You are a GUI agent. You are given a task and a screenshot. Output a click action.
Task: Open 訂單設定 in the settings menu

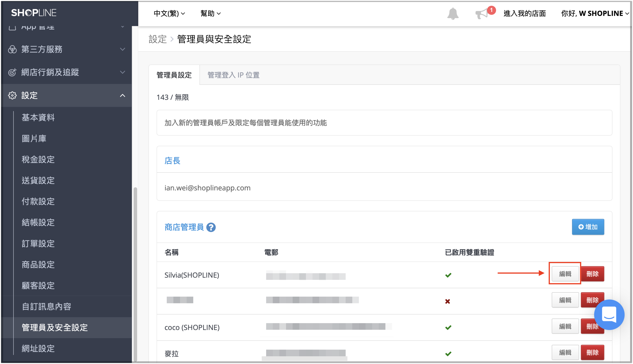click(38, 244)
